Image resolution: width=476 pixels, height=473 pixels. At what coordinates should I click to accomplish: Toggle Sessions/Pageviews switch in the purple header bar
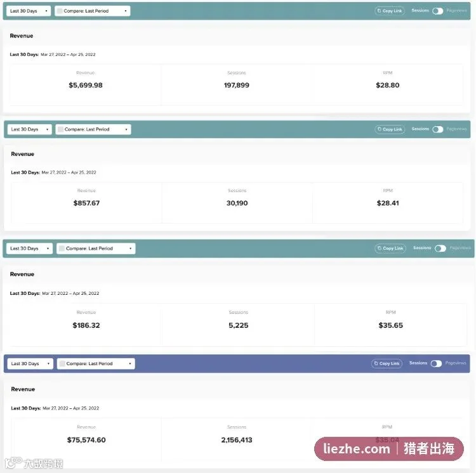coord(436,363)
